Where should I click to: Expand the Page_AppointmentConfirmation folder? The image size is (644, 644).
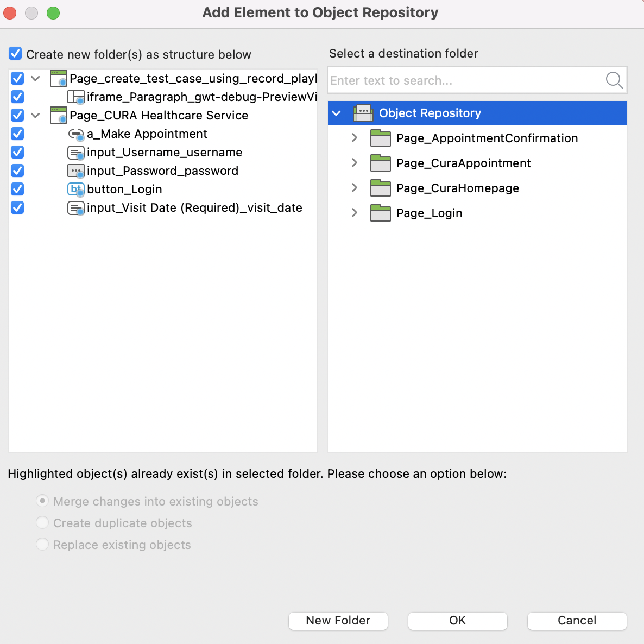pyautogui.click(x=354, y=138)
